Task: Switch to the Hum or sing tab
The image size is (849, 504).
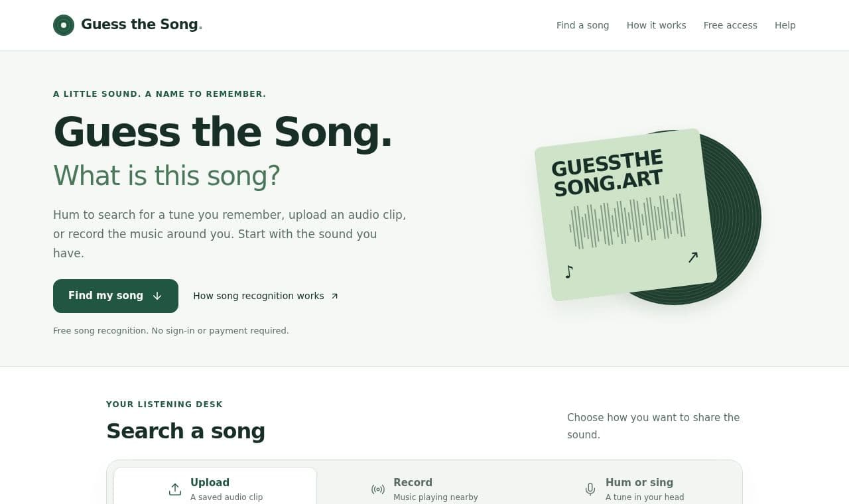Action: coord(633,489)
